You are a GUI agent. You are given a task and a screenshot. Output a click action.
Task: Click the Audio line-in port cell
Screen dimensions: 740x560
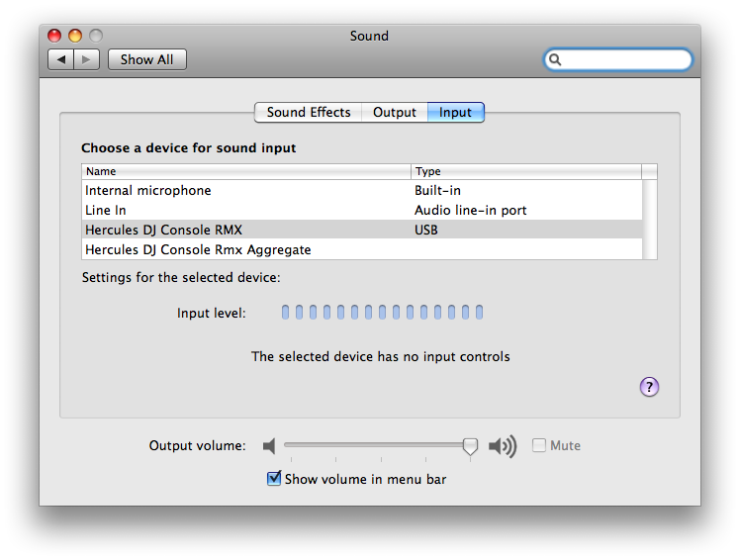point(471,210)
